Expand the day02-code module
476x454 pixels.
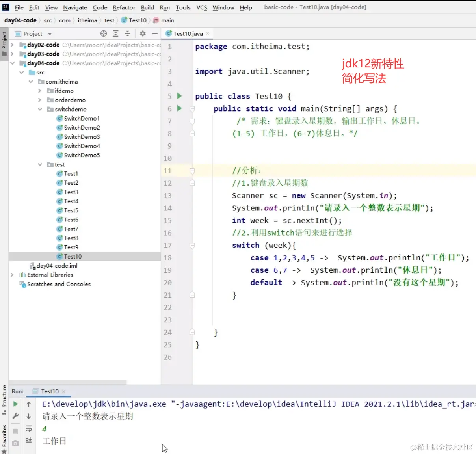(x=12, y=45)
